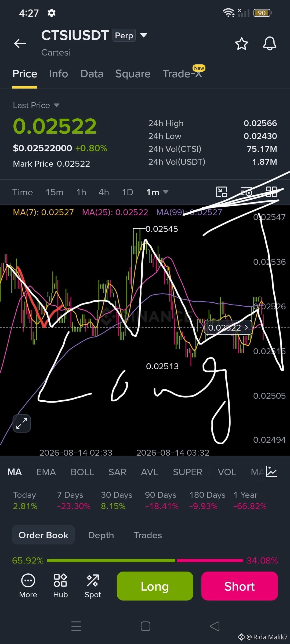Open the Hub icon
This screenshot has width=290, height=644.
click(60, 586)
